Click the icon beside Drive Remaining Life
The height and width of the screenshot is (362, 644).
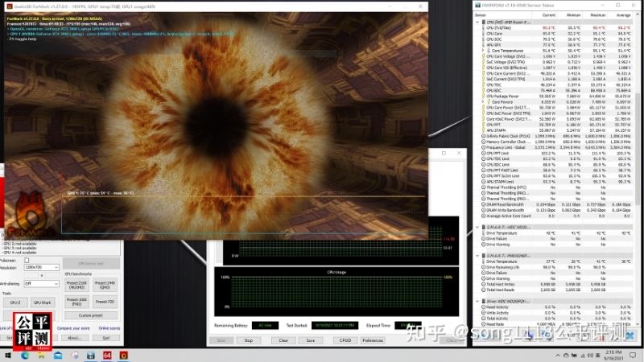click(x=484, y=267)
